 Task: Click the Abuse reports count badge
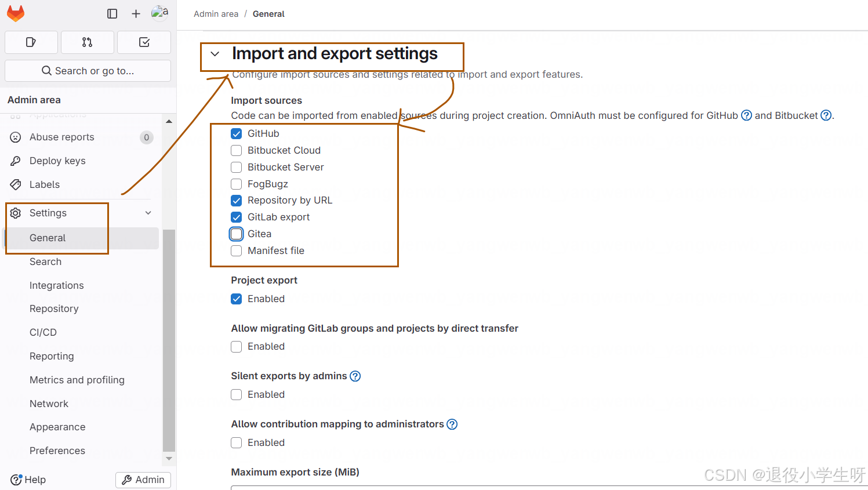(x=146, y=137)
